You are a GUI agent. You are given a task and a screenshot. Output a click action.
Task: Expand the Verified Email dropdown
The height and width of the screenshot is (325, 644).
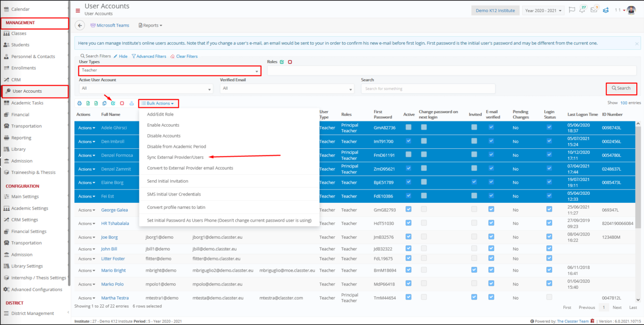coord(287,89)
